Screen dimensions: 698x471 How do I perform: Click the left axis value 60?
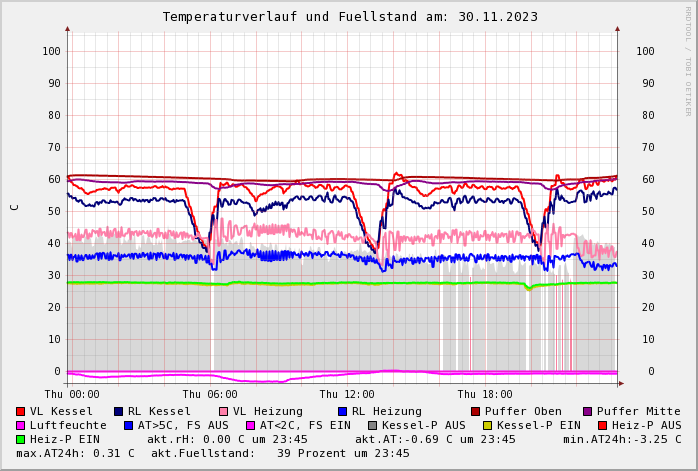click(x=54, y=179)
